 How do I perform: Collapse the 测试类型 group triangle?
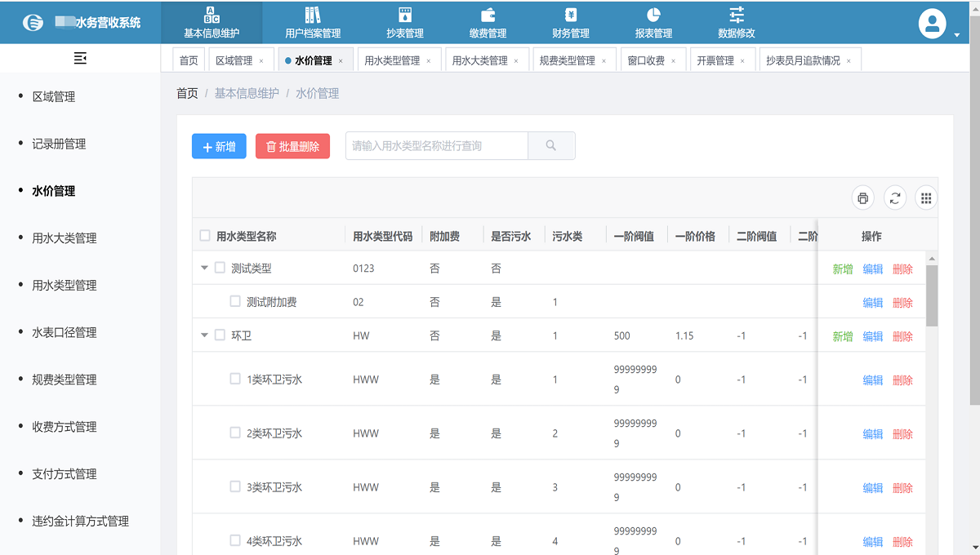tap(203, 268)
